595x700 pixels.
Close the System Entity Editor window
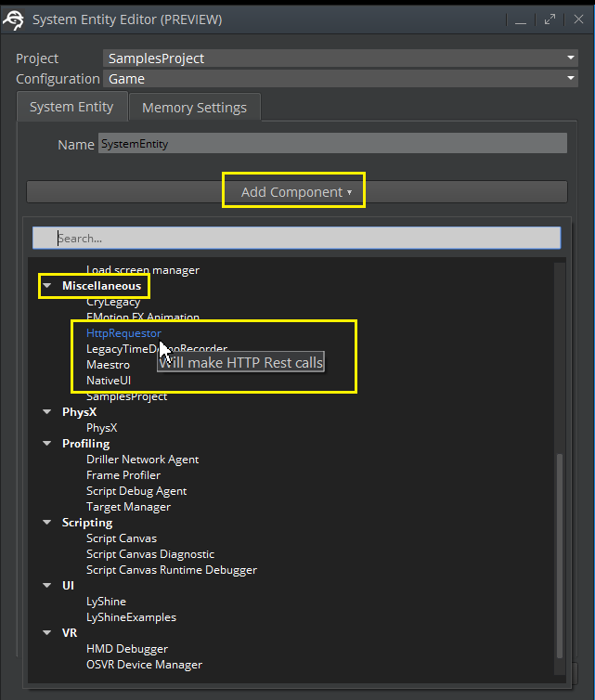tap(578, 19)
